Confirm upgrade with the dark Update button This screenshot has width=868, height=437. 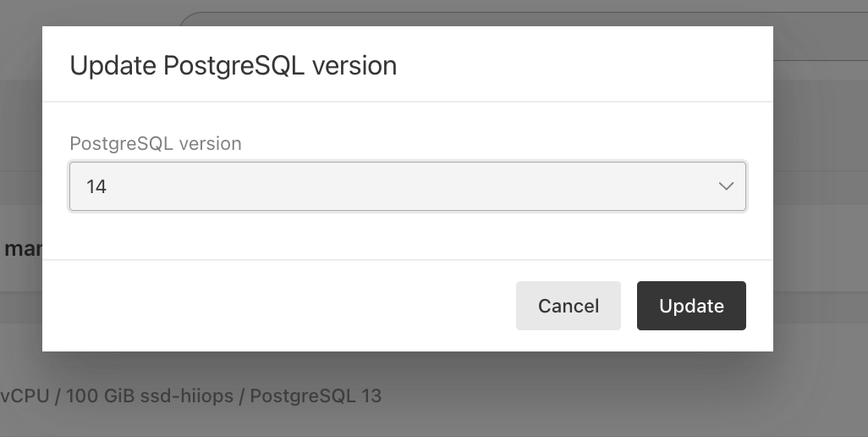click(691, 306)
